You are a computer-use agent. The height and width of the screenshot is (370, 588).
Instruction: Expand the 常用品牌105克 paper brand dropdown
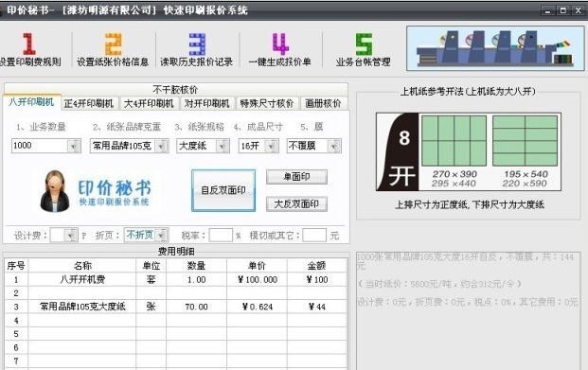[162, 146]
